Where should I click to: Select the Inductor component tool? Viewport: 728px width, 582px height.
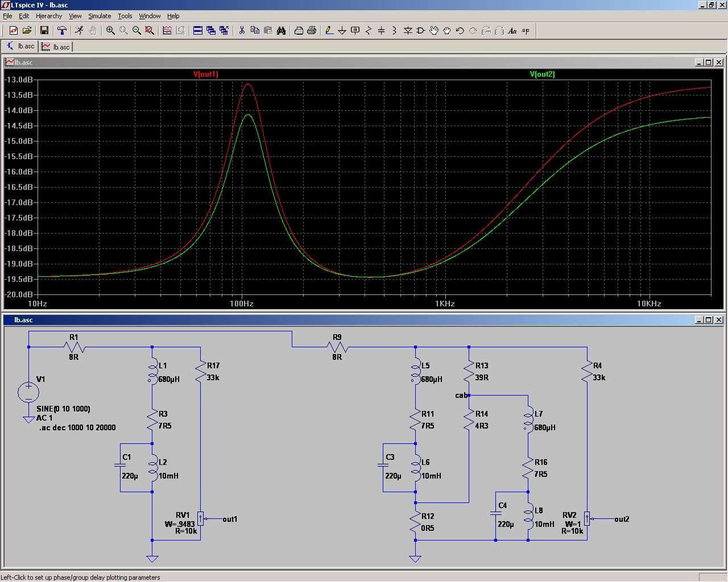point(394,31)
